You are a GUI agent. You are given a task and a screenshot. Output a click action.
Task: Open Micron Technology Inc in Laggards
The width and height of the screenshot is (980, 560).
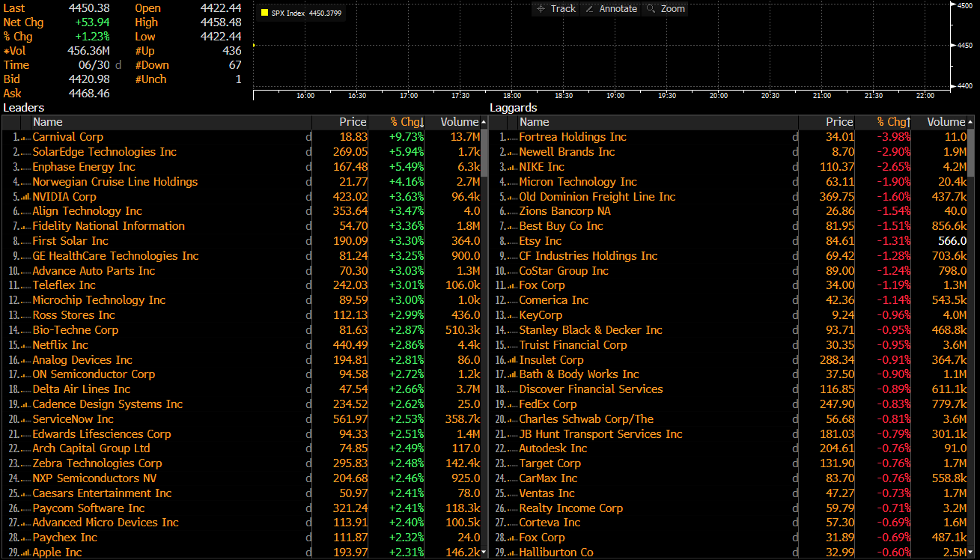click(578, 182)
